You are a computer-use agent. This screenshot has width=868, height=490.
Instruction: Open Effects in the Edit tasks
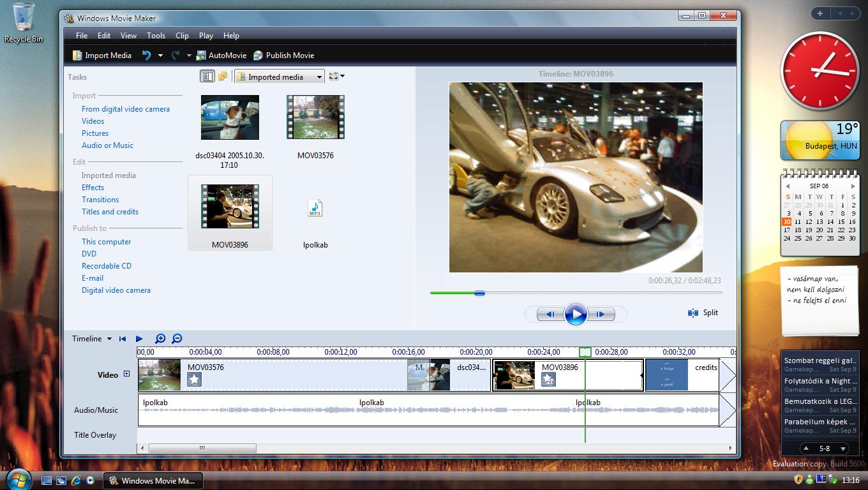[x=93, y=188]
